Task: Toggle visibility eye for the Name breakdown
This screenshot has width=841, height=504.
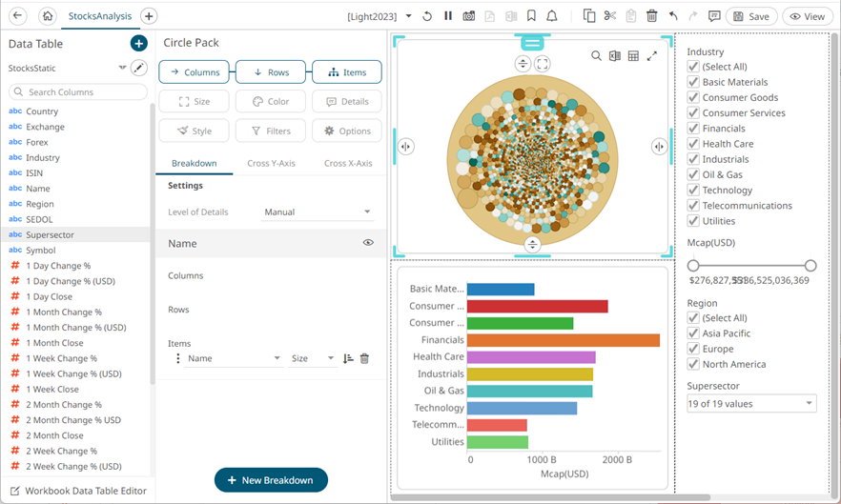Action: tap(368, 243)
